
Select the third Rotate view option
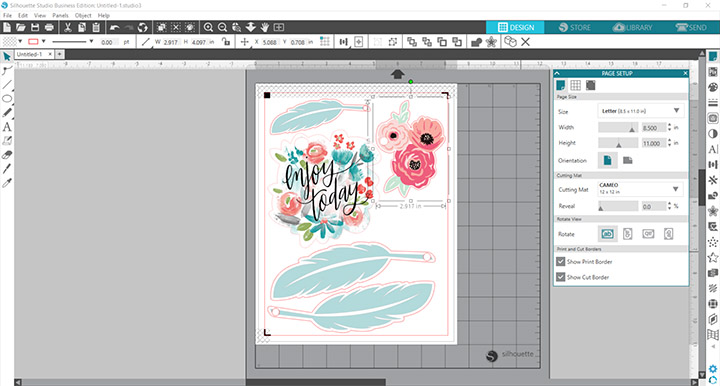(648, 234)
